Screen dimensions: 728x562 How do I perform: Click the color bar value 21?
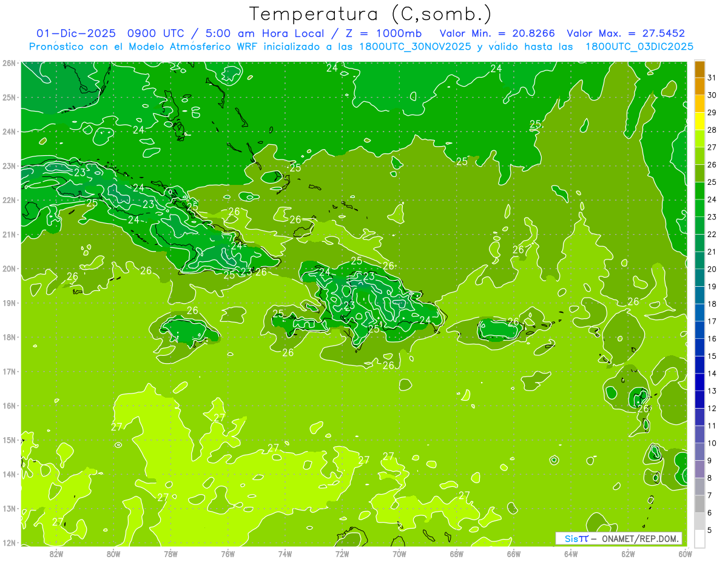[x=712, y=252]
